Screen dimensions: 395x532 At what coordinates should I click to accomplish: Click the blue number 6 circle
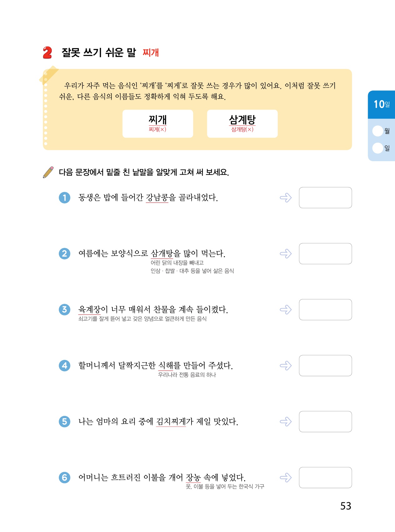[64, 478]
